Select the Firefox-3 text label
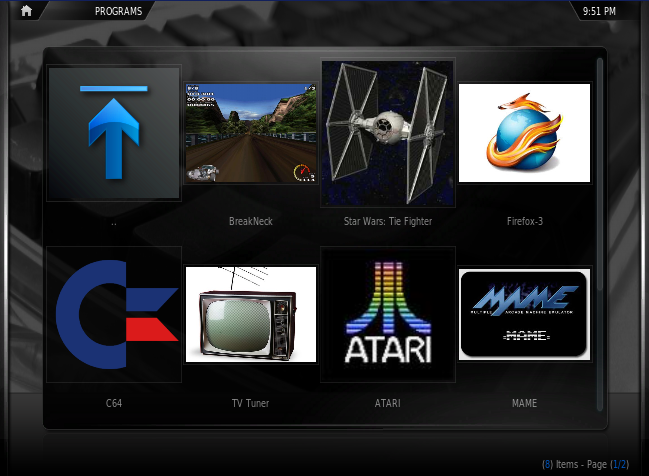649x476 pixels. tap(524, 221)
